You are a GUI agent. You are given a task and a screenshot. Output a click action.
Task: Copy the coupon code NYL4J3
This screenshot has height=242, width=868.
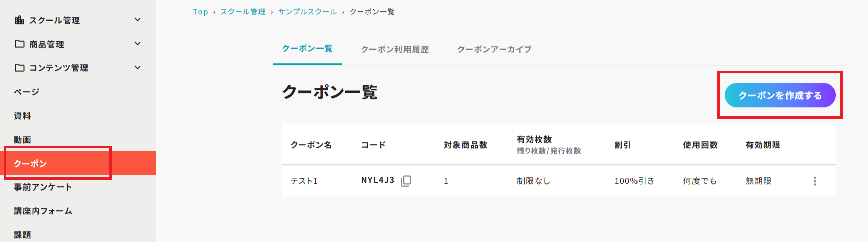pos(406,181)
